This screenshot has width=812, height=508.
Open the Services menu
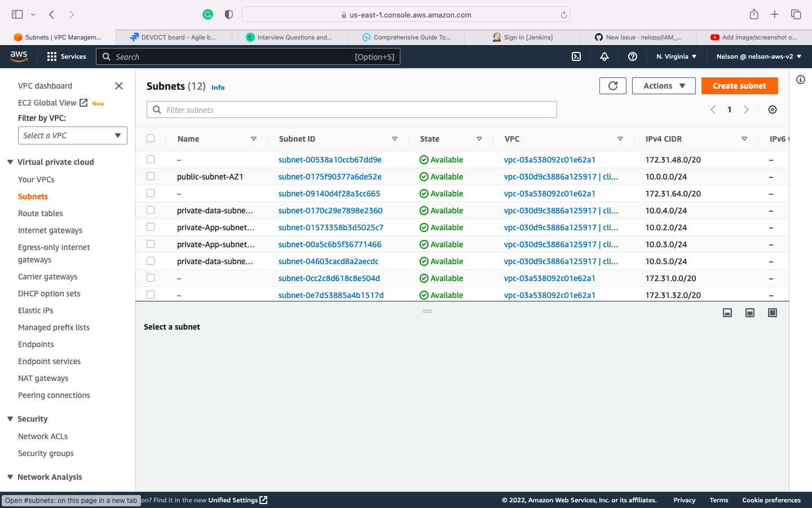click(x=66, y=56)
